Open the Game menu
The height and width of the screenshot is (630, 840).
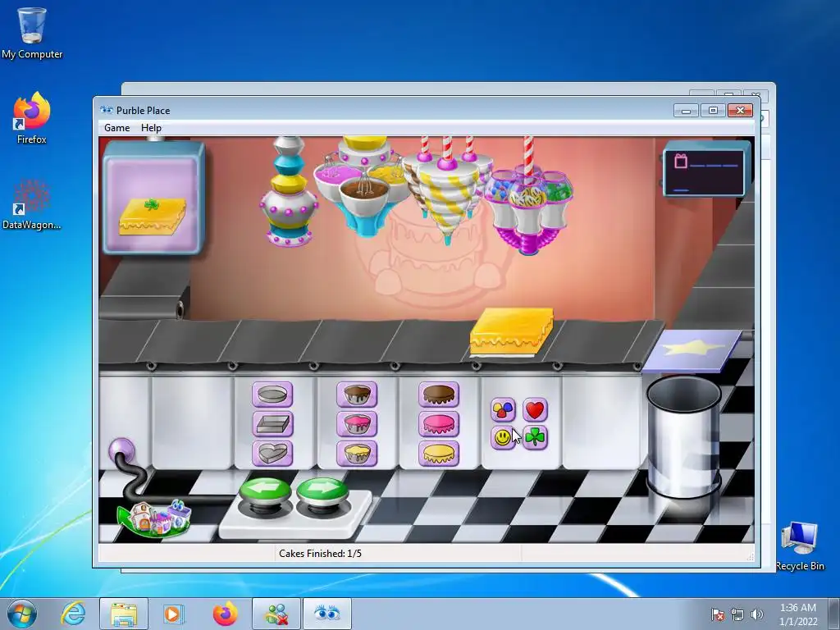point(116,127)
